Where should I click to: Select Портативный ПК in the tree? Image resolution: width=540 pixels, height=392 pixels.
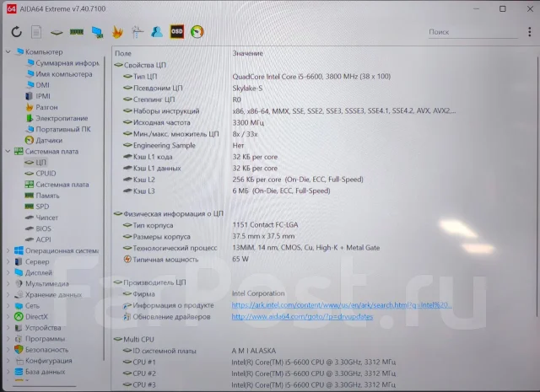pos(58,129)
